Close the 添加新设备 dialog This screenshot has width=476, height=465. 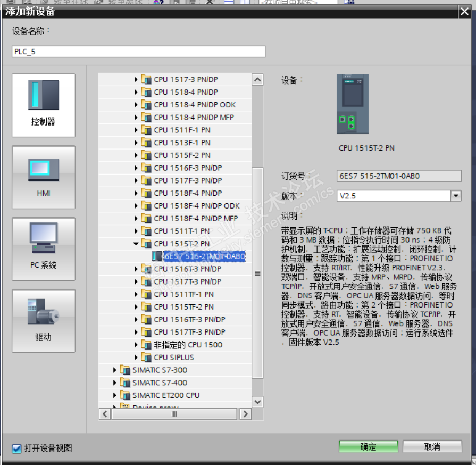pos(464,12)
